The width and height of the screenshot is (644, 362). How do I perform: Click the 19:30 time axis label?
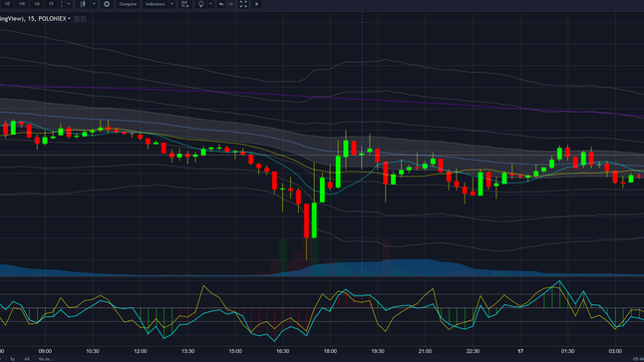click(378, 351)
